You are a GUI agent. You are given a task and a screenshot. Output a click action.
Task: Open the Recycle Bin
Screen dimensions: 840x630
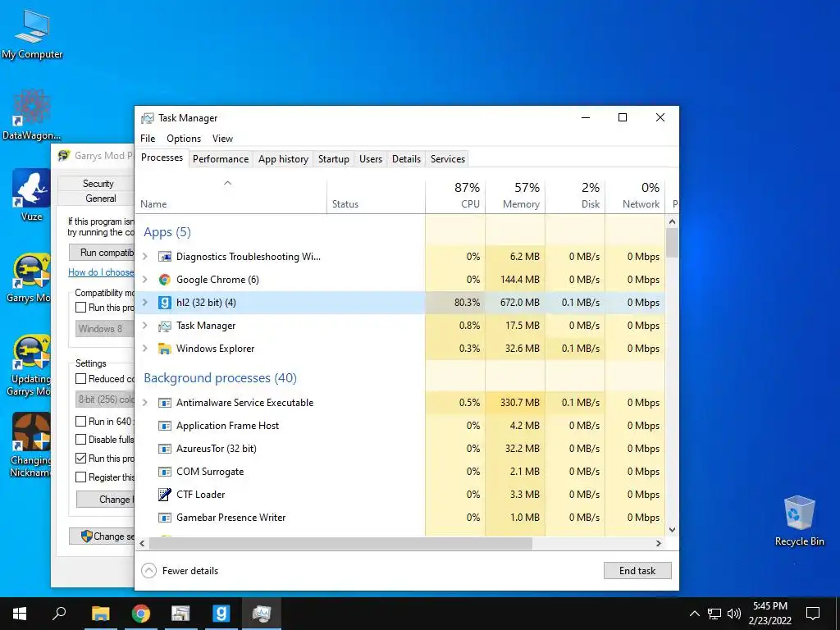[799, 521]
